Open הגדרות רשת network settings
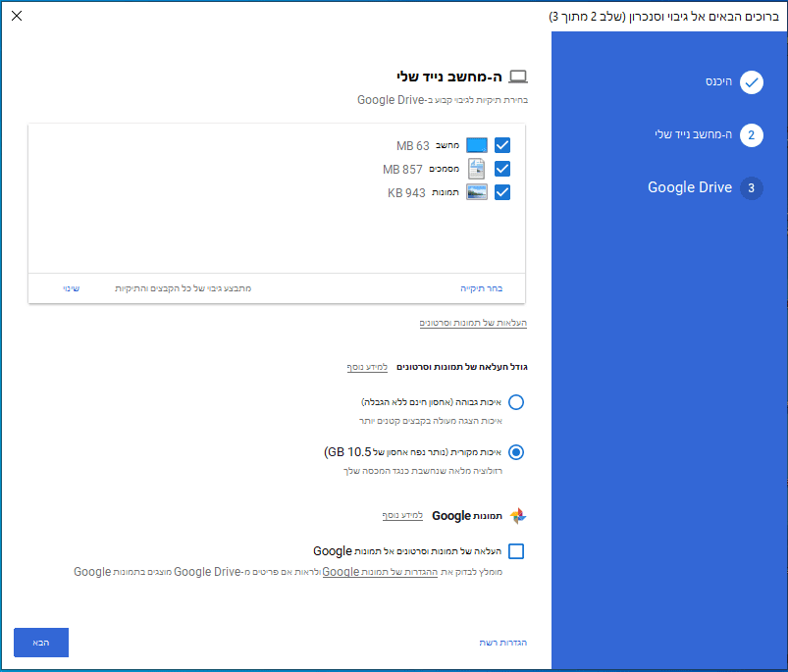 503,643
